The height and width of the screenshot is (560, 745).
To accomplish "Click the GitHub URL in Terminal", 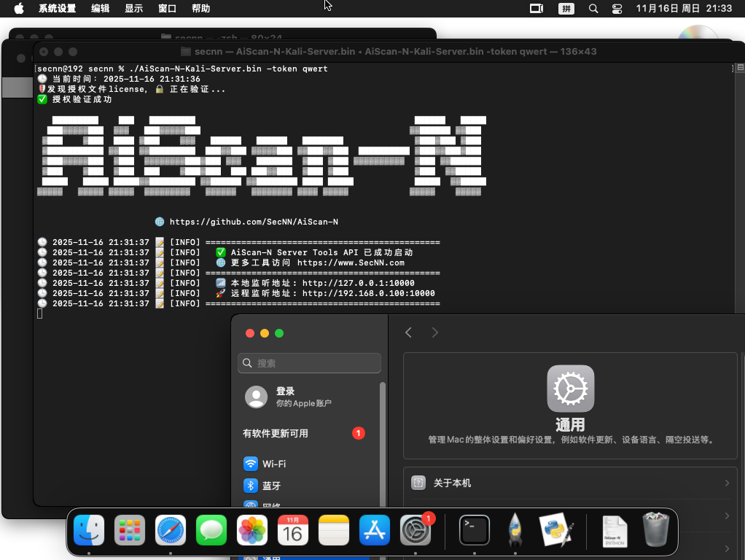I will (x=254, y=222).
